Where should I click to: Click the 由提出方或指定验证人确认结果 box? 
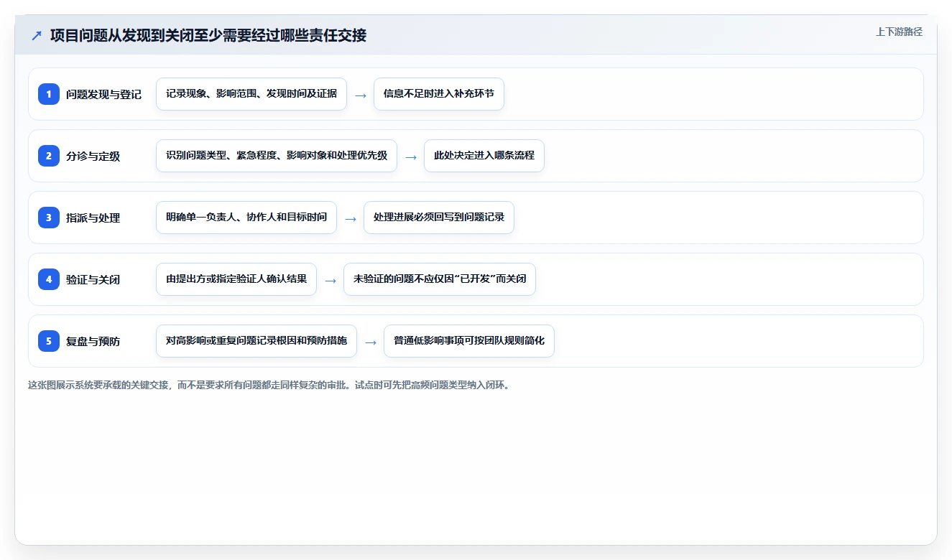tap(236, 279)
